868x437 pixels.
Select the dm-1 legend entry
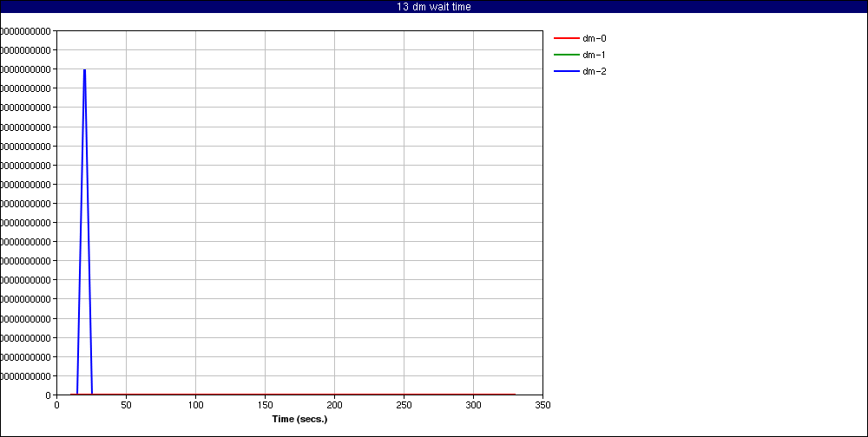click(580, 55)
